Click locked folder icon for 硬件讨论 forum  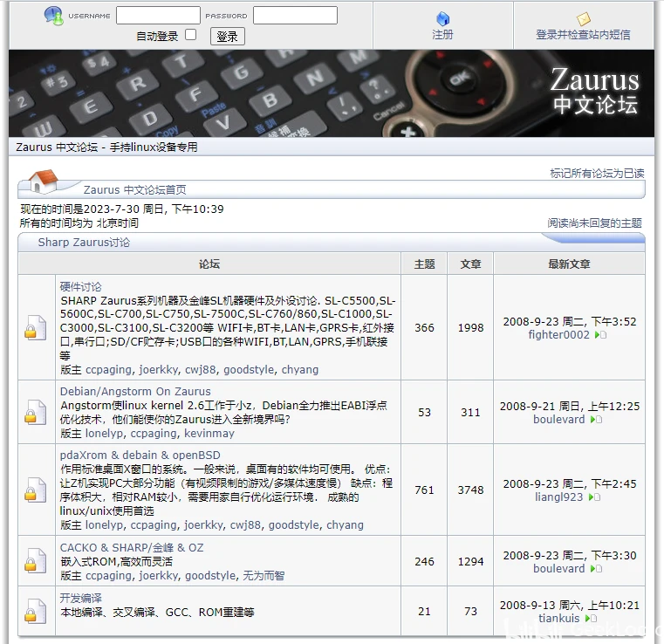point(36,327)
